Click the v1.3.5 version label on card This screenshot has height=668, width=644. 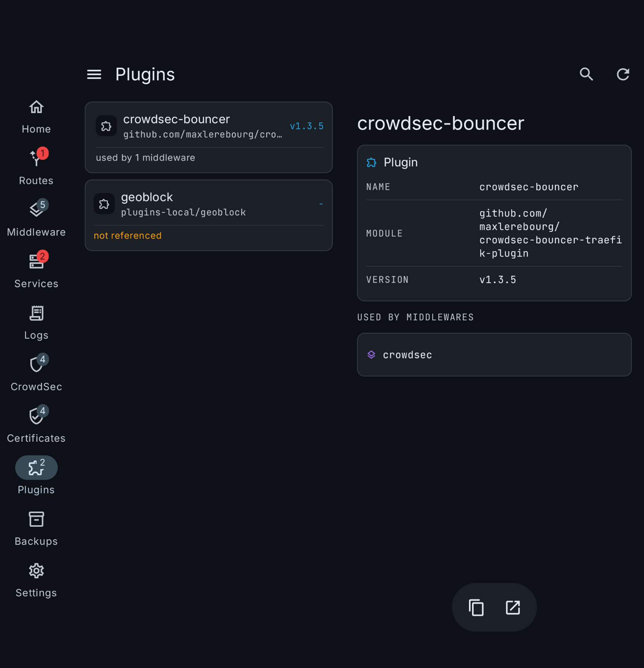[306, 126]
